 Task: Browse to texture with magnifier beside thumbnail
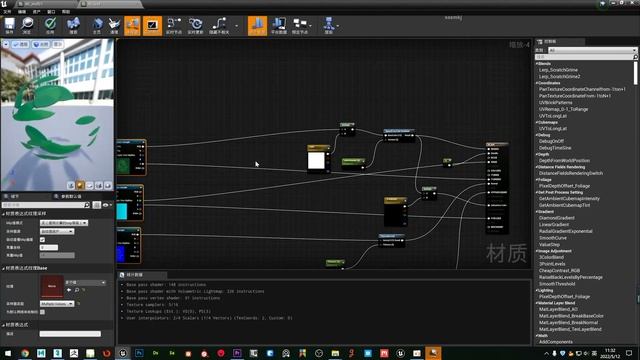(77, 290)
